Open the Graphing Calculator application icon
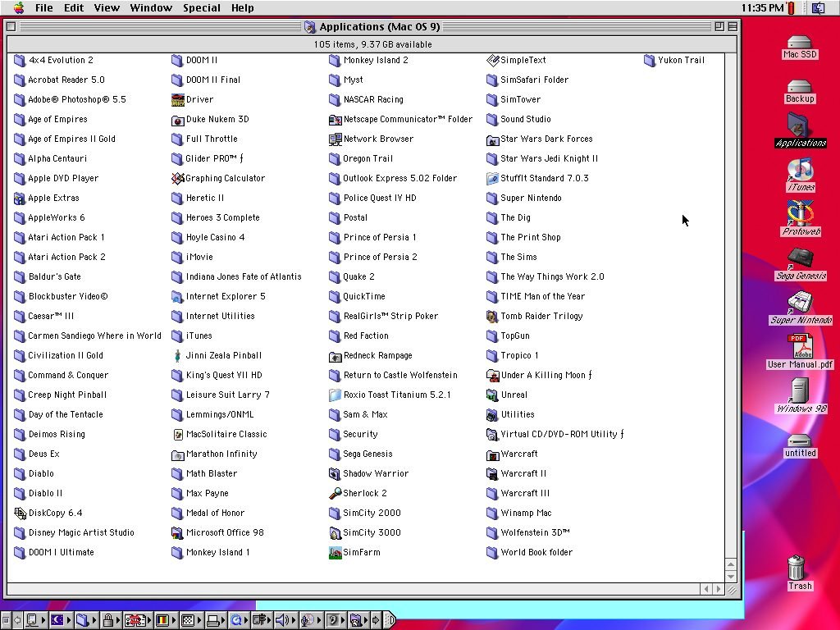The height and width of the screenshot is (630, 840). pyautogui.click(x=178, y=178)
